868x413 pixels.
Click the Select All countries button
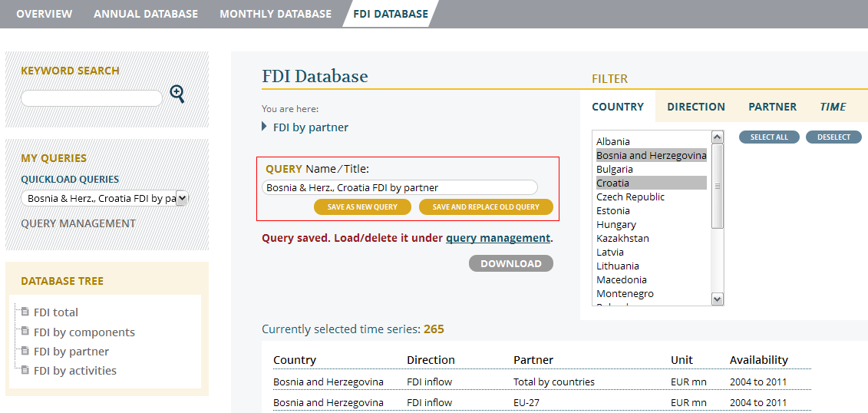769,137
